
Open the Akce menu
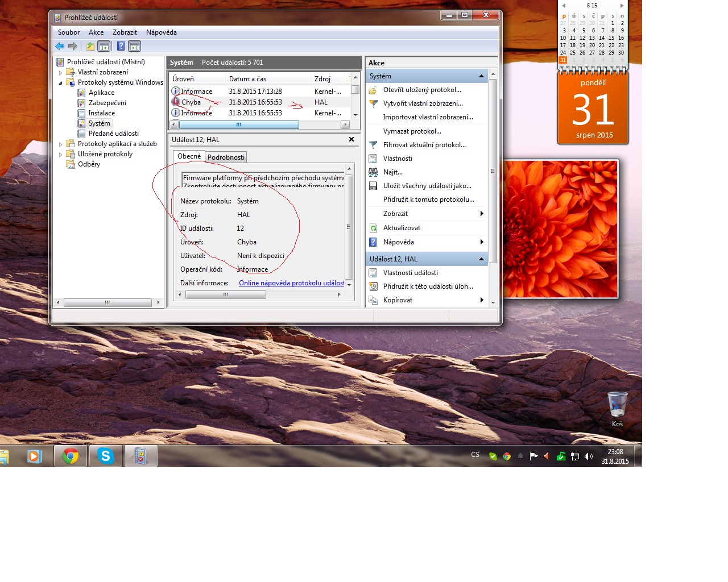point(96,32)
